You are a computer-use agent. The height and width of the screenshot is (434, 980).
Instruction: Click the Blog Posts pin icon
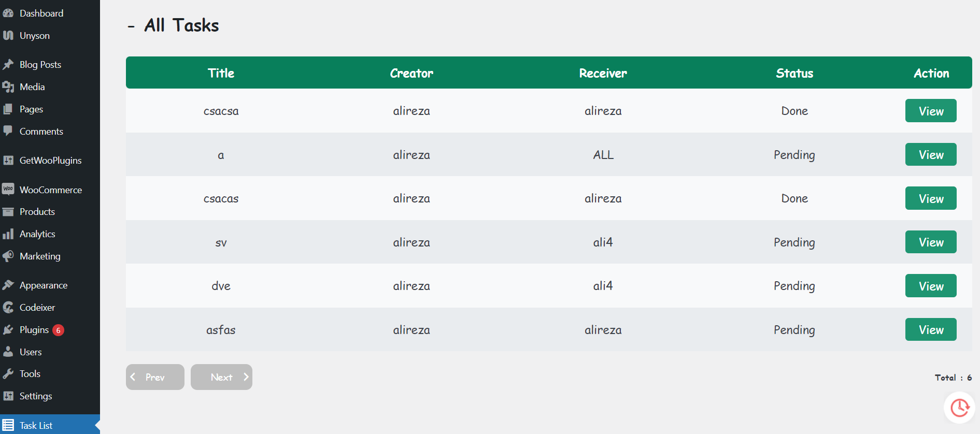(x=8, y=65)
